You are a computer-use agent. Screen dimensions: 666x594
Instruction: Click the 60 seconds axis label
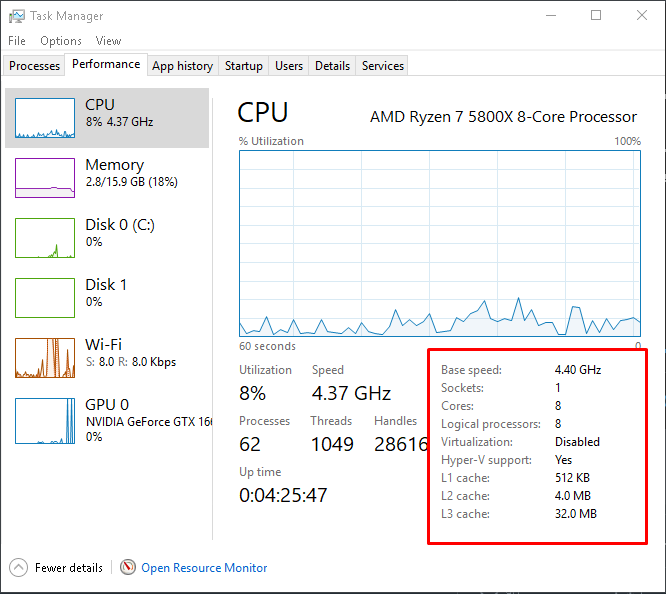pos(267,346)
